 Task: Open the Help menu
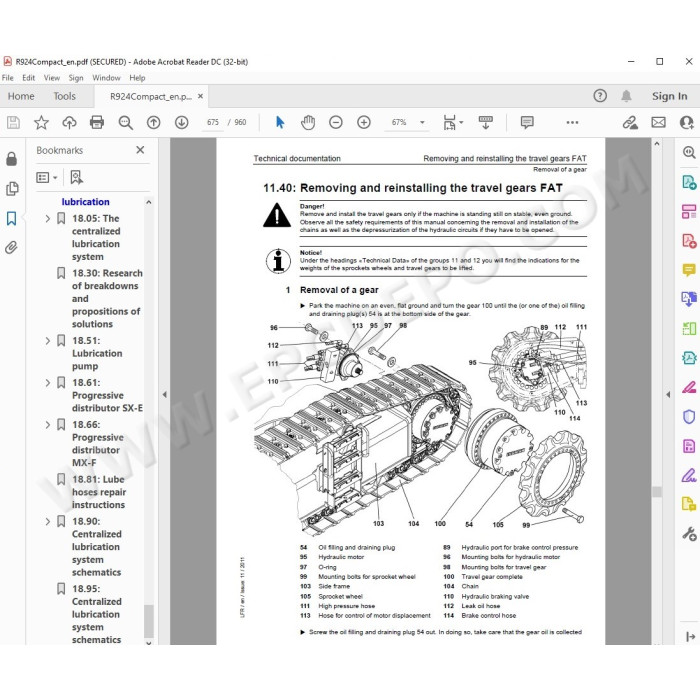point(138,78)
